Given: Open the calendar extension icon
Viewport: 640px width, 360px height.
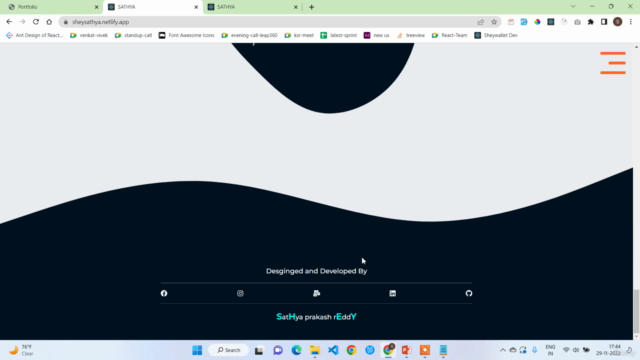Looking at the screenshot, I should tap(511, 22).
